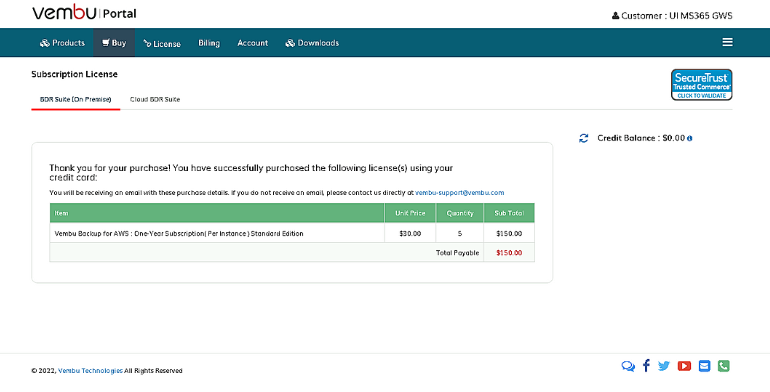Open the Downloads menu
This screenshot has width=770, height=392.
tap(312, 43)
